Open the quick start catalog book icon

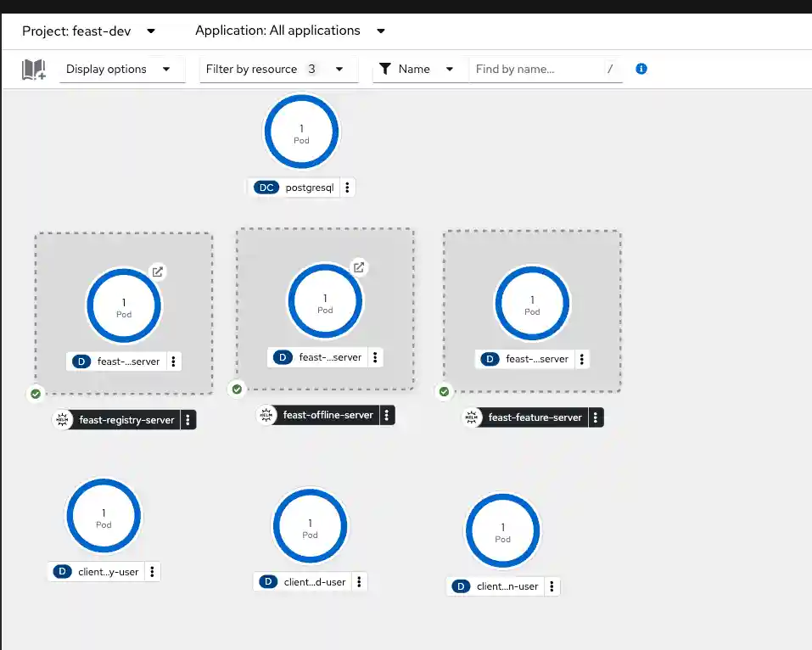(34, 70)
